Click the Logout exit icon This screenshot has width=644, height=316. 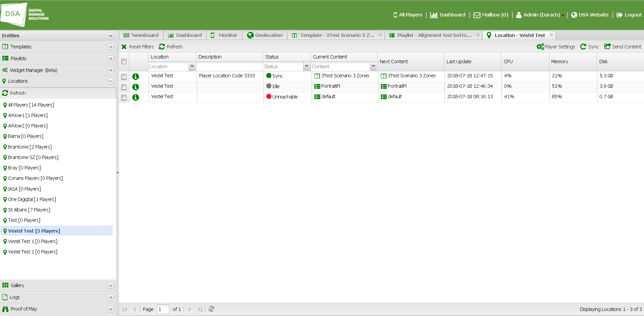(619, 15)
